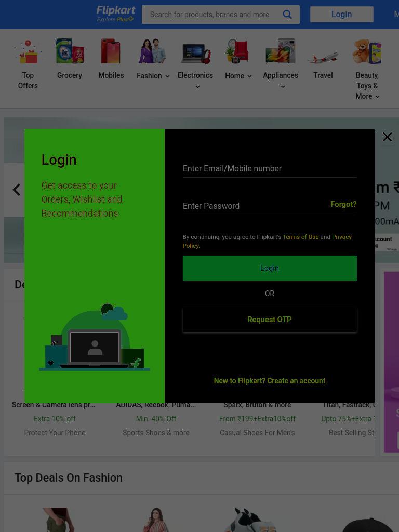Click "From ₹199+Extra10%off" deal text
This screenshot has width=399, height=532.
pos(257,419)
